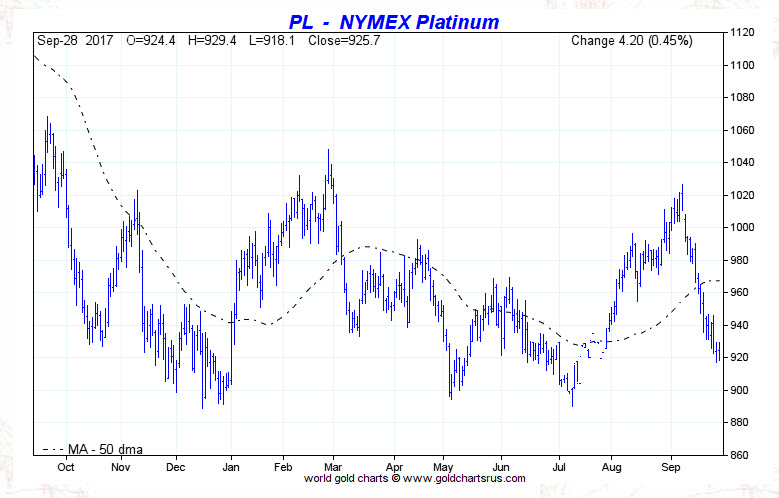The width and height of the screenshot is (779, 498).
Task: Click the 900 price axis label
Action: coord(739,390)
